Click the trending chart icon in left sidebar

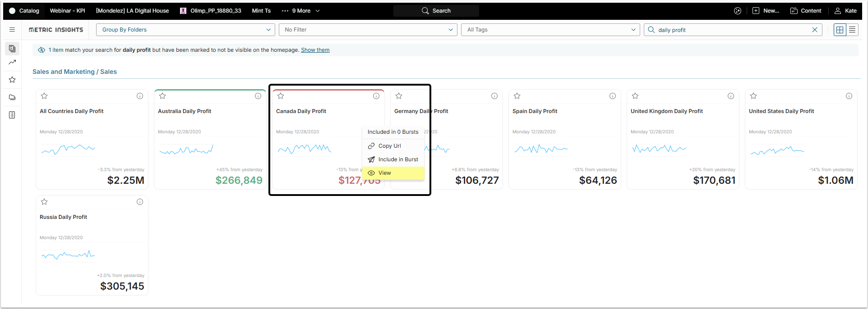12,62
